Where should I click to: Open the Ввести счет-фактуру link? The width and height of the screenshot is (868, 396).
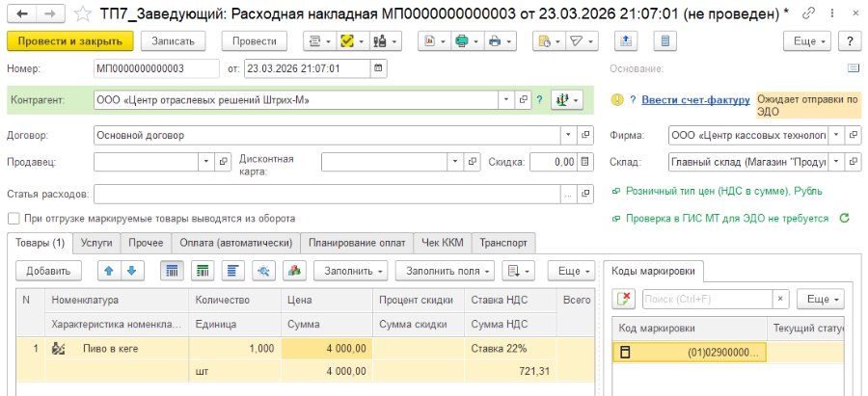(695, 100)
